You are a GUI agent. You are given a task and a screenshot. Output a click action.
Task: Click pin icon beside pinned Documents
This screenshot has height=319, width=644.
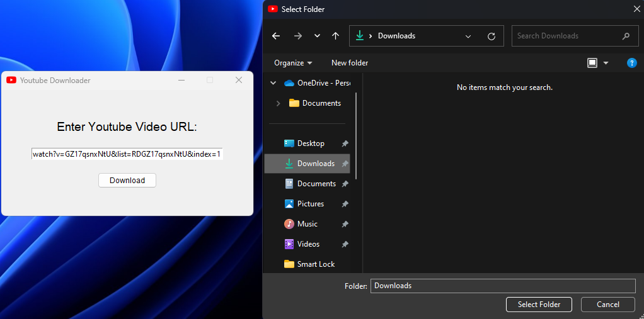(345, 184)
